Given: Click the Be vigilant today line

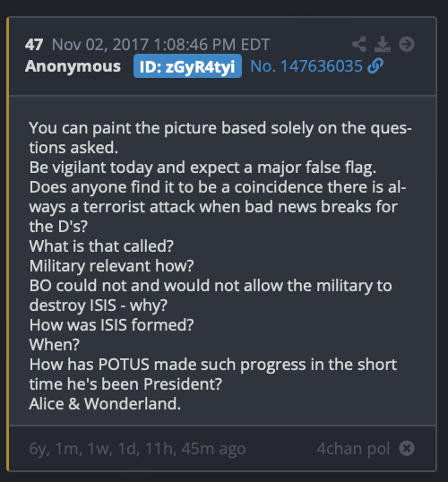Looking at the screenshot, I should (x=202, y=168).
